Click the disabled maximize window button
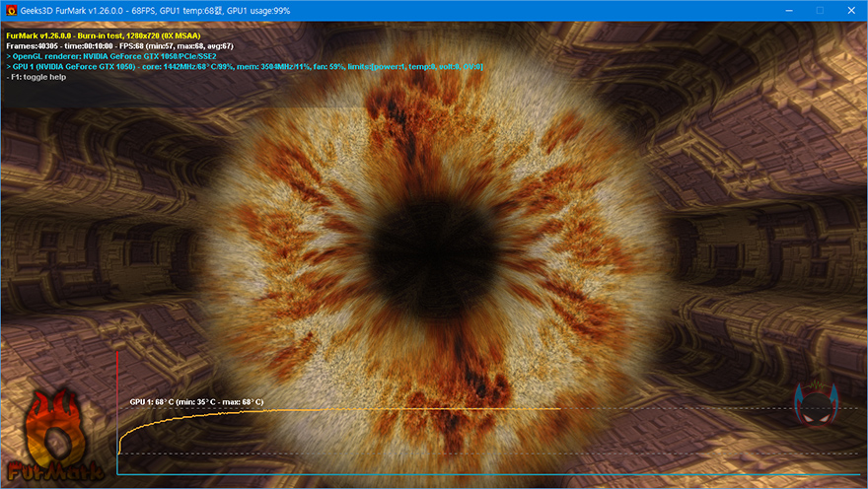This screenshot has height=489, width=868. point(820,11)
